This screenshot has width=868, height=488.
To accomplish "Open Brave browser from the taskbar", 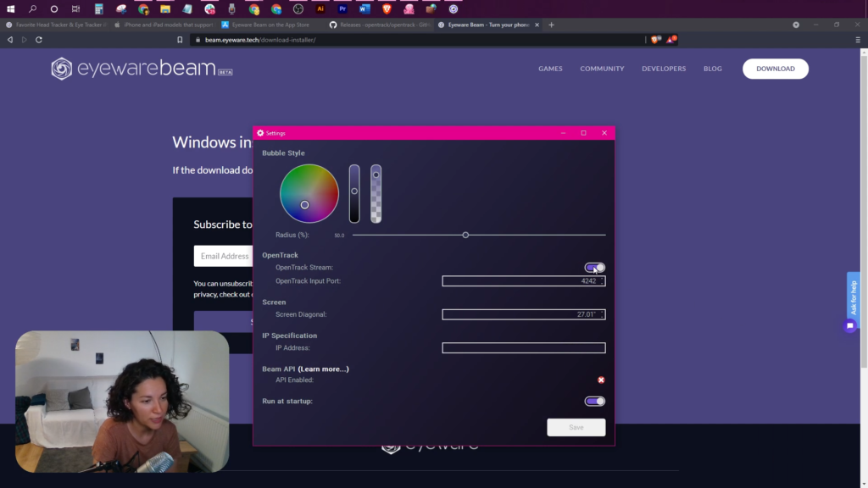I will point(387,8).
